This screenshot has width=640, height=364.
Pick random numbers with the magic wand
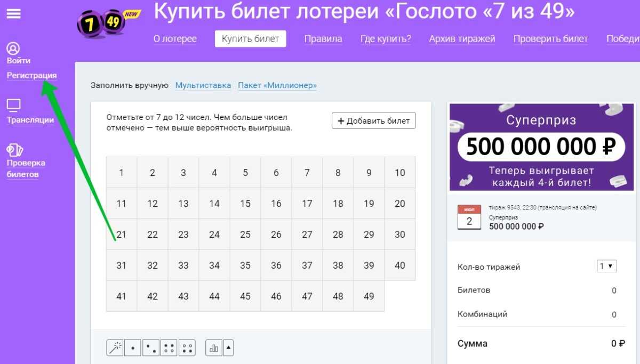tap(115, 348)
